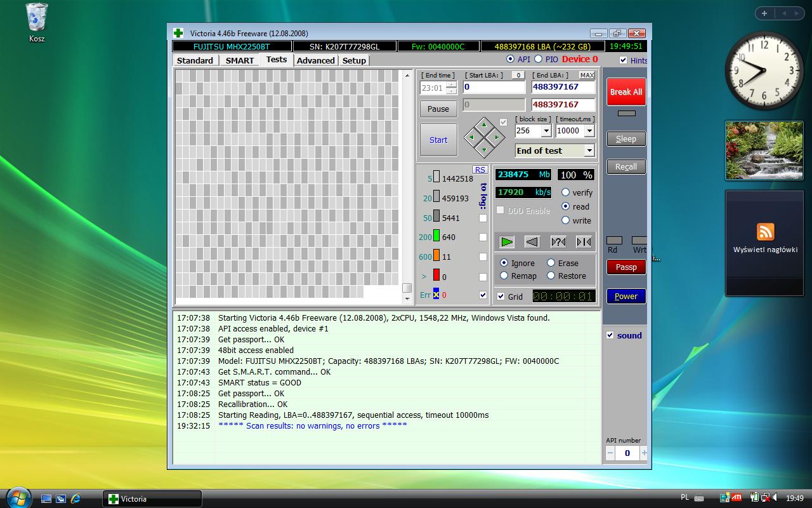The height and width of the screenshot is (508, 812).
Task: Click the RS reset statistics button
Action: click(x=480, y=170)
